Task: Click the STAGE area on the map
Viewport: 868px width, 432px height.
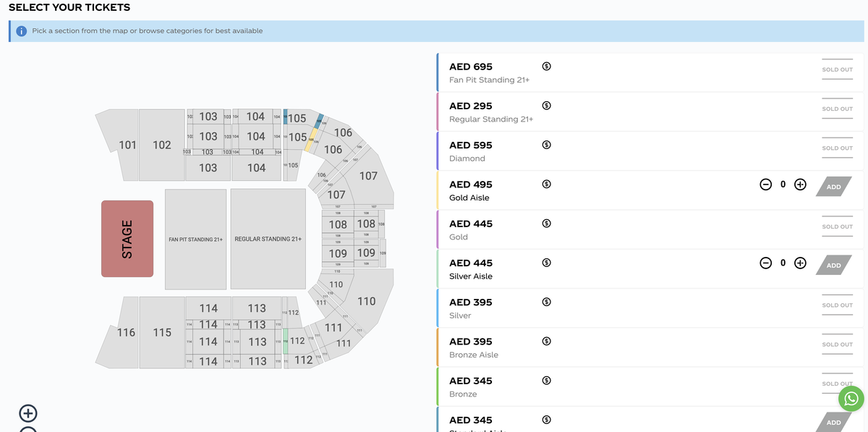Action: [127, 239]
